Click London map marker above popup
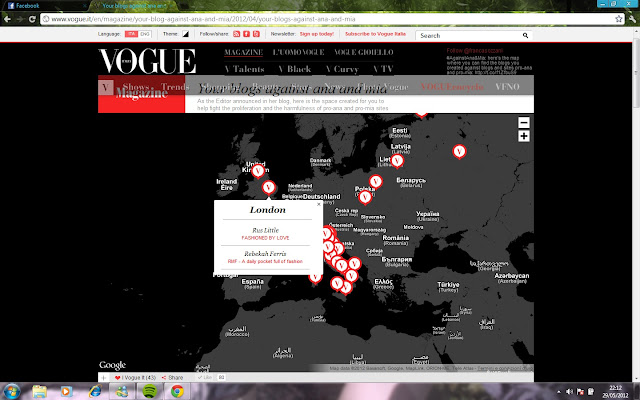 point(268,187)
